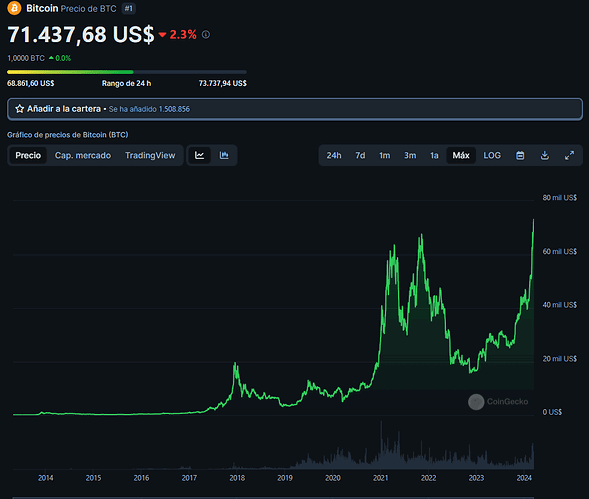This screenshot has height=499, width=589.
Task: Click Añadir a la cartera button
Action: coord(295,109)
